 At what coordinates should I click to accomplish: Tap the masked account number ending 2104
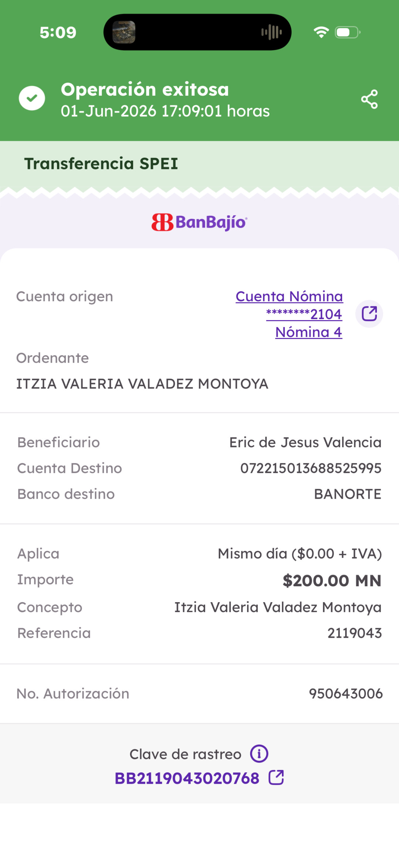point(304,314)
